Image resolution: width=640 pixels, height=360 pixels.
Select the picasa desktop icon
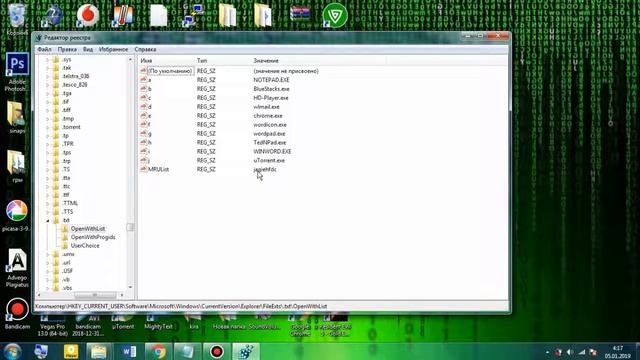(x=16, y=216)
